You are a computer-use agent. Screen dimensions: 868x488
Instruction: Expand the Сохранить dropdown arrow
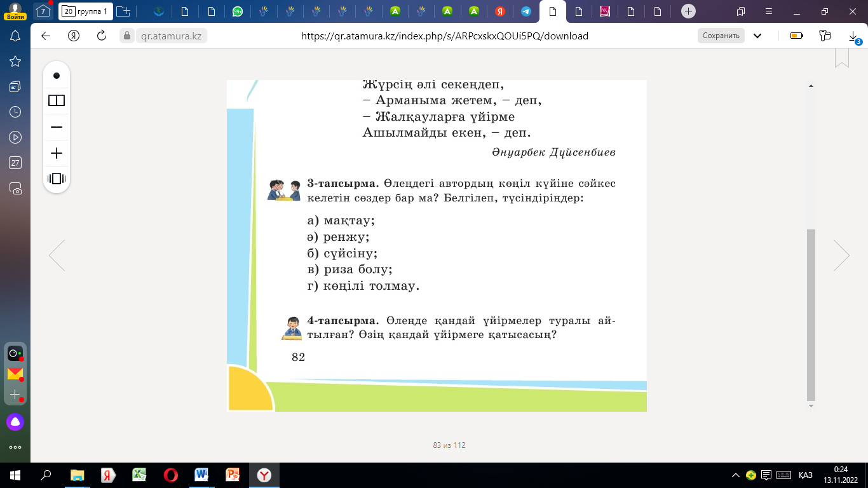757,36
